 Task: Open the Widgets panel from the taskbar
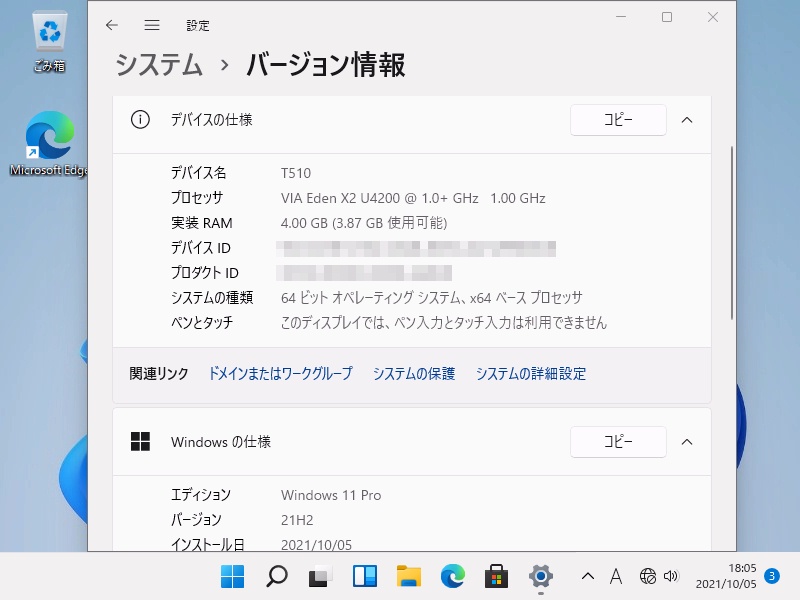point(365,577)
